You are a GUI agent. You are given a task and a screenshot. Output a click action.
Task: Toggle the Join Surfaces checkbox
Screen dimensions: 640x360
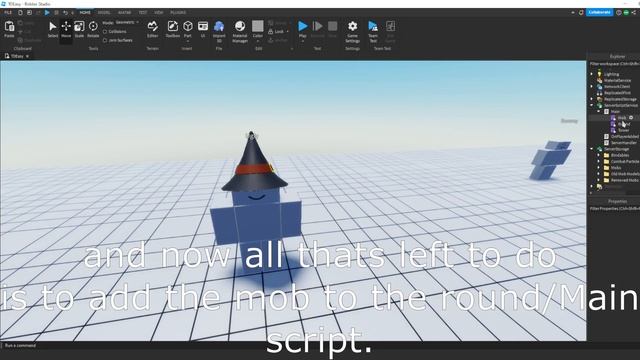[x=105, y=40]
